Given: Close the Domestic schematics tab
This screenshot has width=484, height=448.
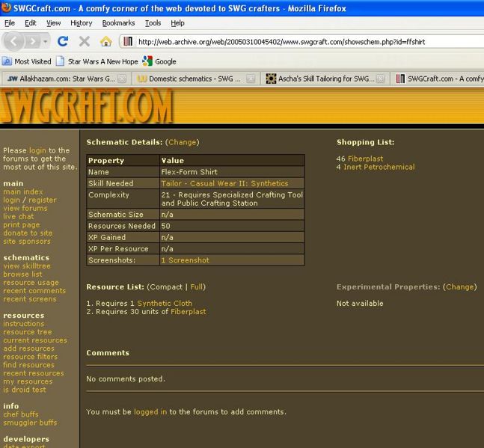Looking at the screenshot, I should tap(251, 79).
